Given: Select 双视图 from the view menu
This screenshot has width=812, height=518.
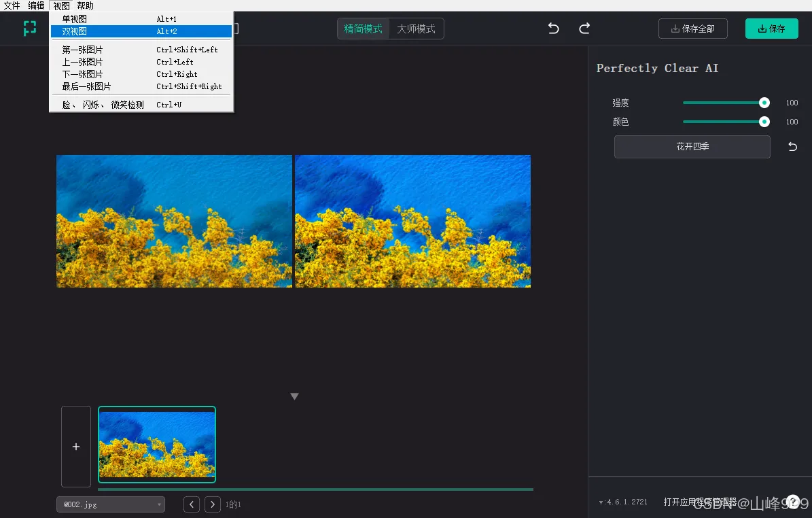Looking at the screenshot, I should point(74,31).
